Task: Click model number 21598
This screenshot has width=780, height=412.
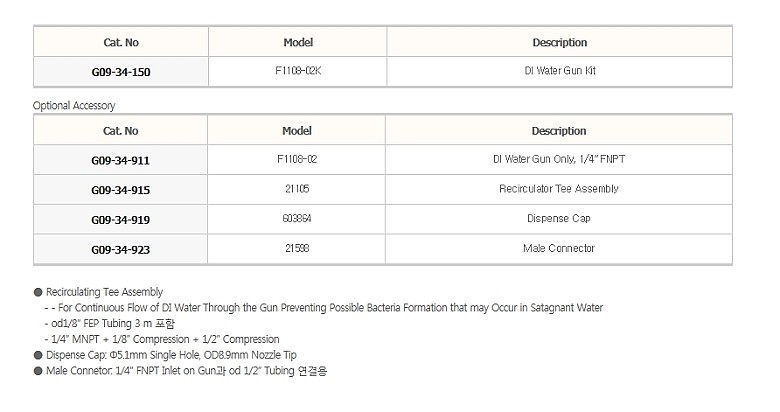Action: tap(297, 248)
